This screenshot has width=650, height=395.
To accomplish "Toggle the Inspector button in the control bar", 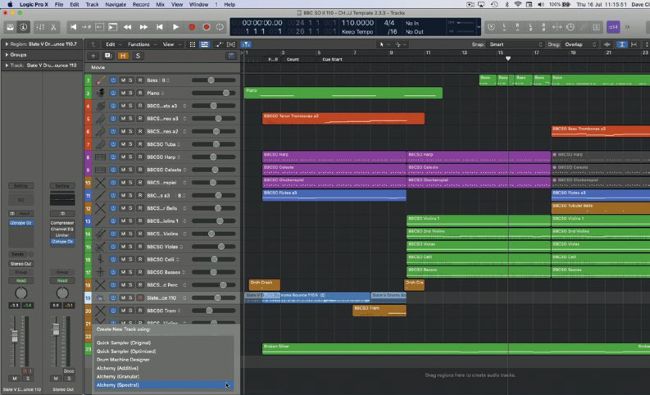I will pos(23,27).
